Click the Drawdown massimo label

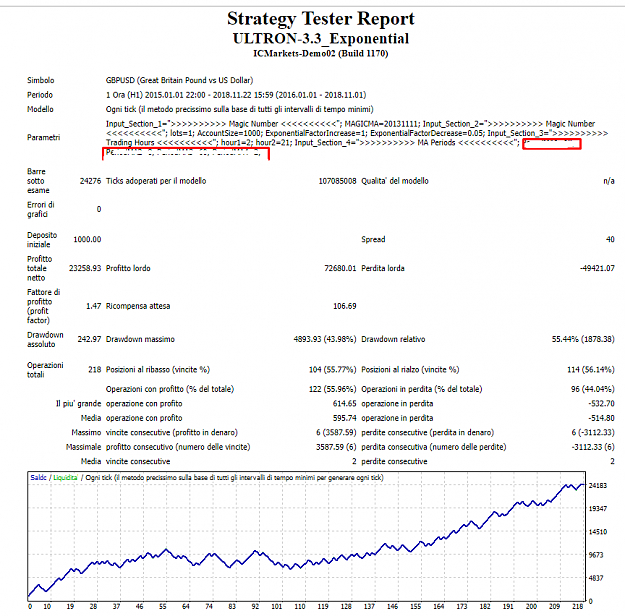click(x=140, y=339)
